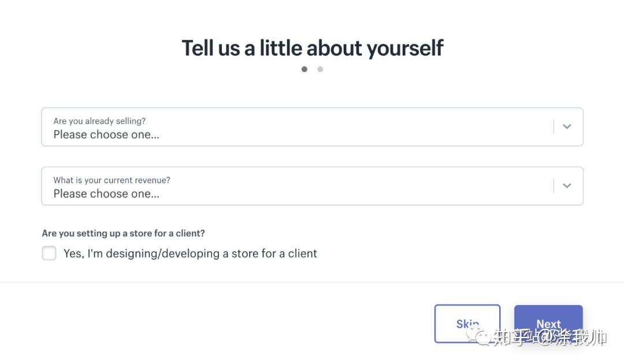
Task: Open the 'Are you already selling?' dropdown
Action: (312, 127)
